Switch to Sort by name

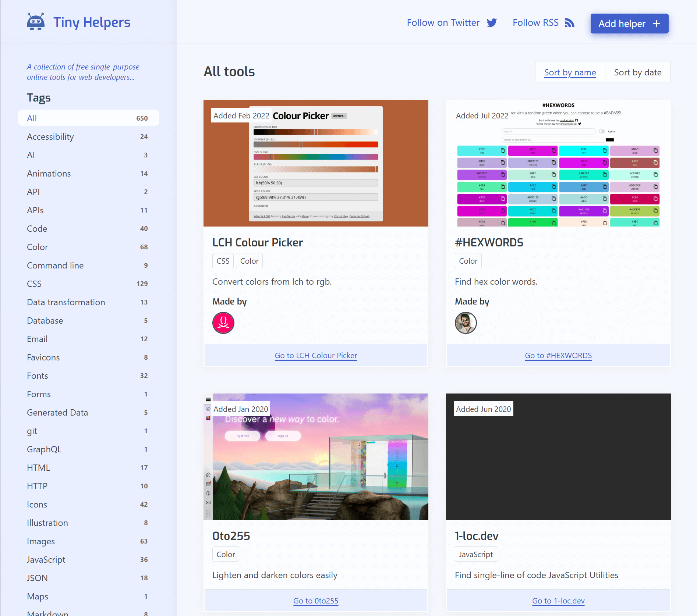pyautogui.click(x=570, y=72)
